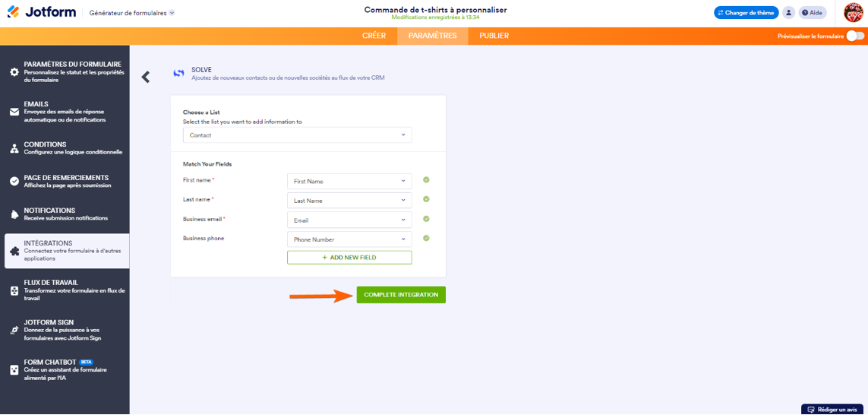Click the green check next to Last Name
868x415 pixels.
[426, 199]
